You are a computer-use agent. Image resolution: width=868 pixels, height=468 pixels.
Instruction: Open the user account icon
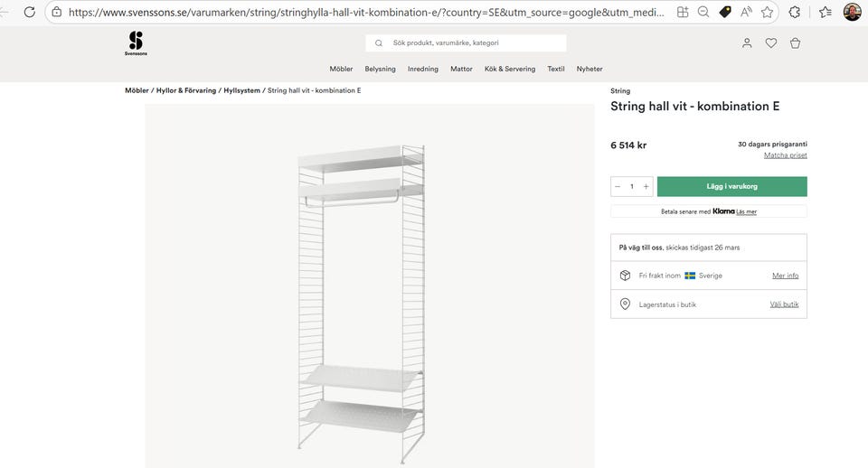[x=747, y=42]
